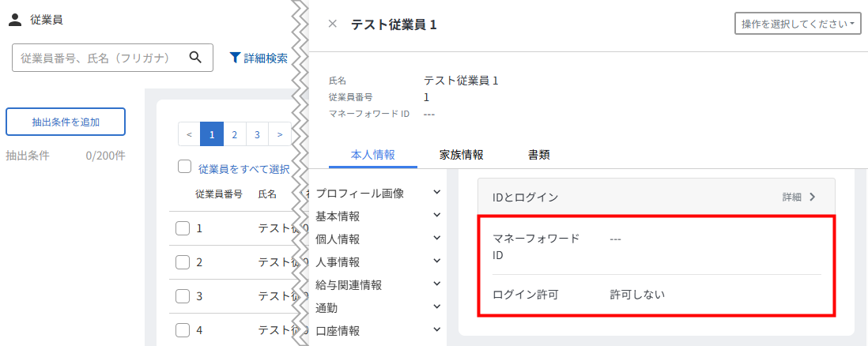The height and width of the screenshot is (346, 868).
Task: Expand the 口座情報 section
Action: [436, 330]
